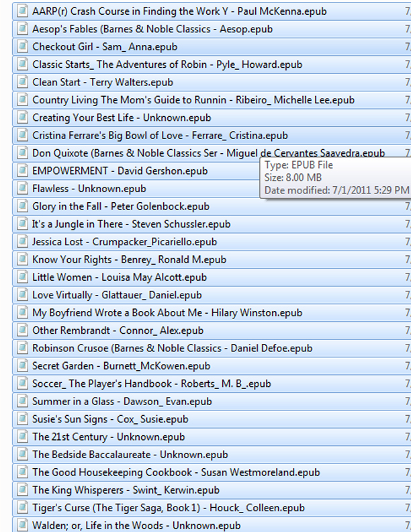
Task: Click the Jessica Lost file icon
Action: (x=22, y=241)
